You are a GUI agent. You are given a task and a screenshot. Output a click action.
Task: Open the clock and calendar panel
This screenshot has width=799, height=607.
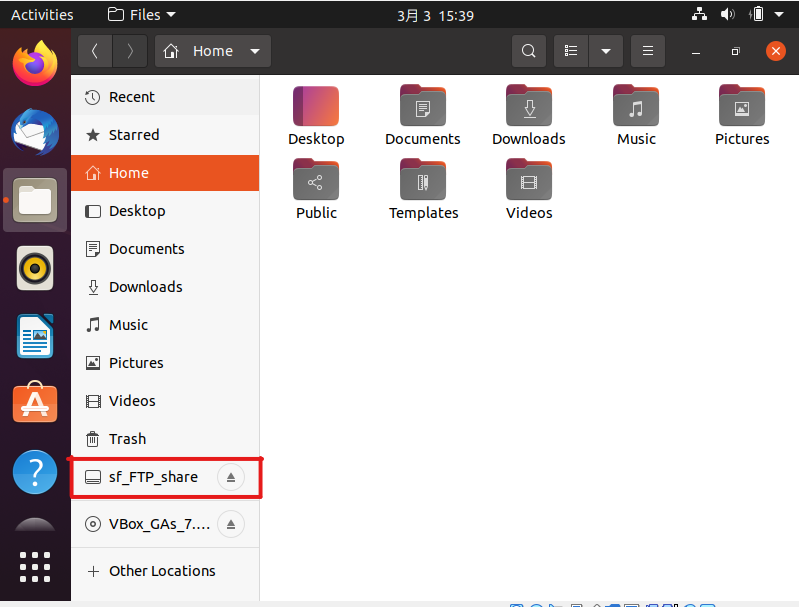435,16
